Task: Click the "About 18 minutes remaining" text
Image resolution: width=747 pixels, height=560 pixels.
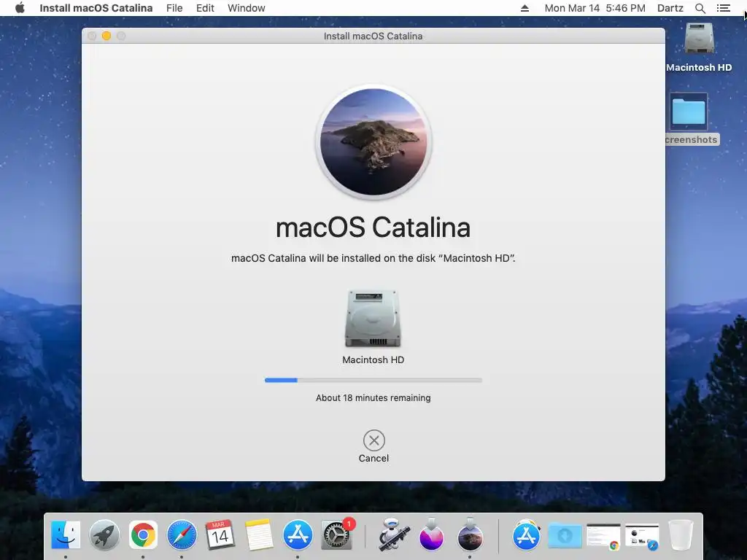Action: click(373, 397)
